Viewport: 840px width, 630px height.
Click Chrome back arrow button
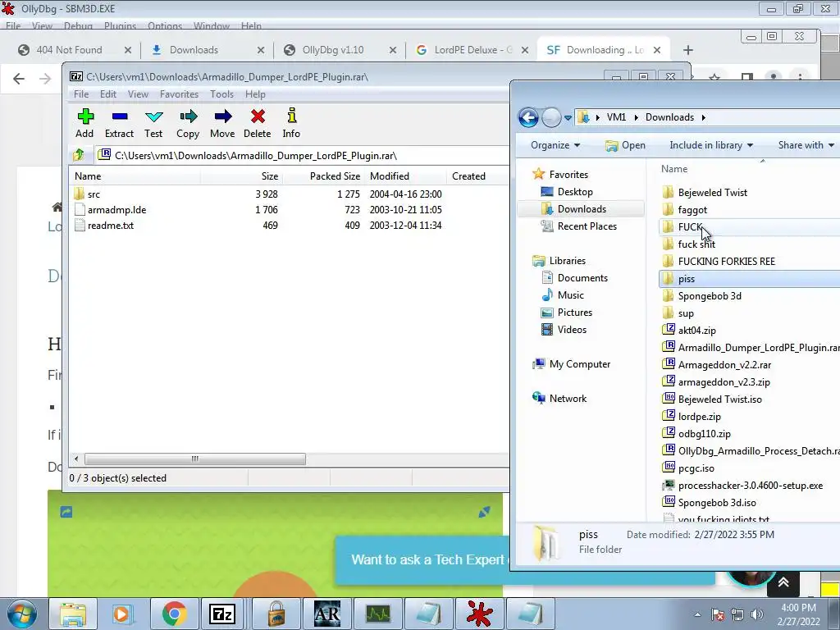19,79
